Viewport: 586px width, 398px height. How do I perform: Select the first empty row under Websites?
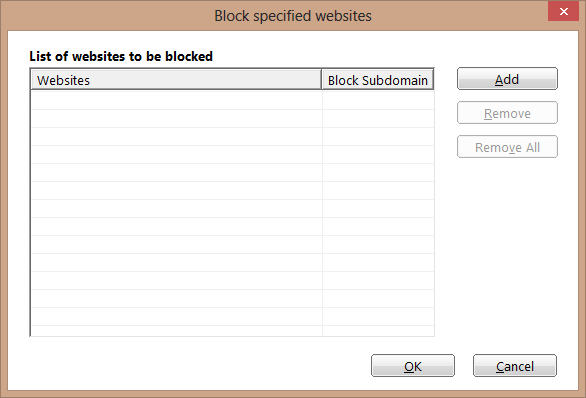176,100
